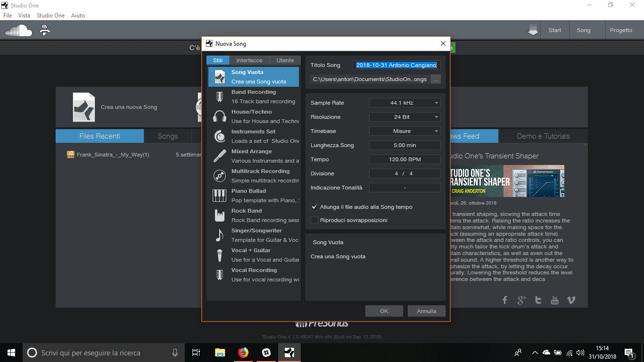Viewport: 644px width, 362px height.
Task: Open the download arrow icon in toolbar
Action: 533,30
